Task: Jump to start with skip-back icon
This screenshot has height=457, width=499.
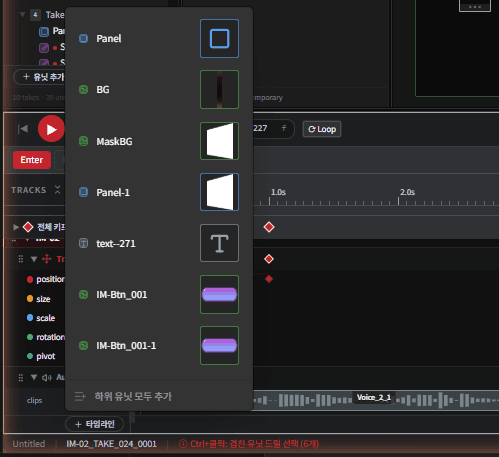Action: pyautogui.click(x=23, y=129)
